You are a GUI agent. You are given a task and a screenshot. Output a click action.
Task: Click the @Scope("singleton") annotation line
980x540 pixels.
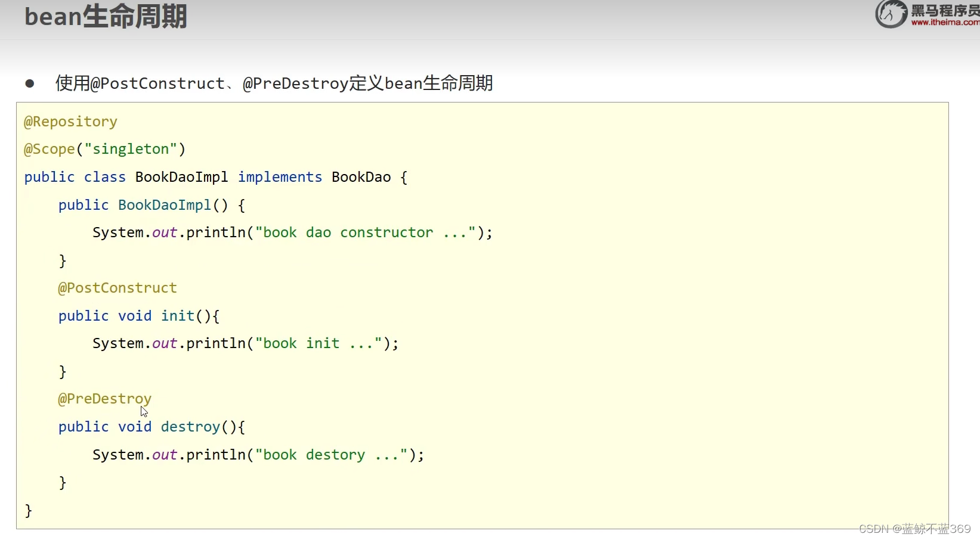tap(105, 149)
